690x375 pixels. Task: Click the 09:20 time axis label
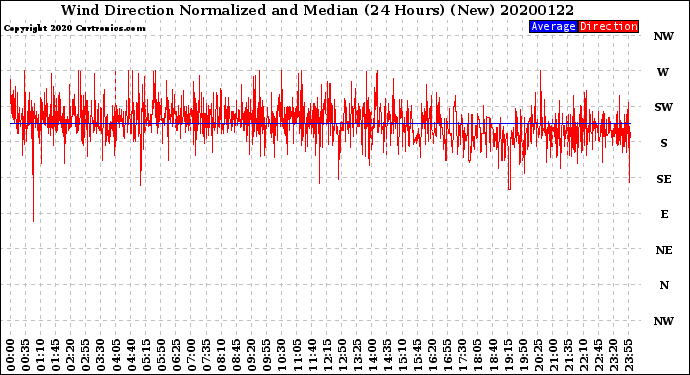click(x=252, y=355)
